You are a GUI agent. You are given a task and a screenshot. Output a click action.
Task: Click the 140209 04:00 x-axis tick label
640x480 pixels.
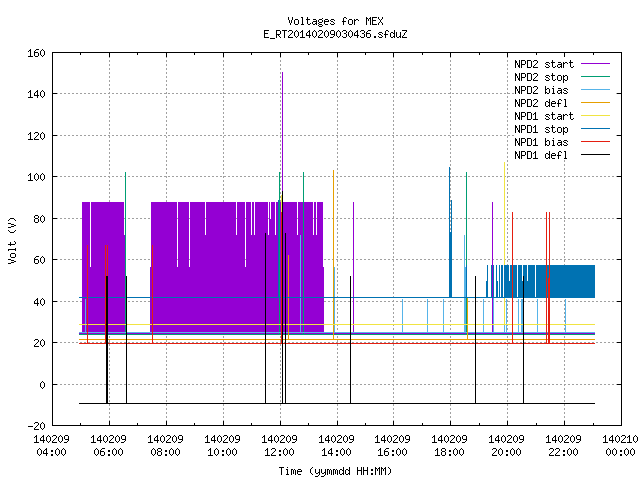pyautogui.click(x=51, y=446)
